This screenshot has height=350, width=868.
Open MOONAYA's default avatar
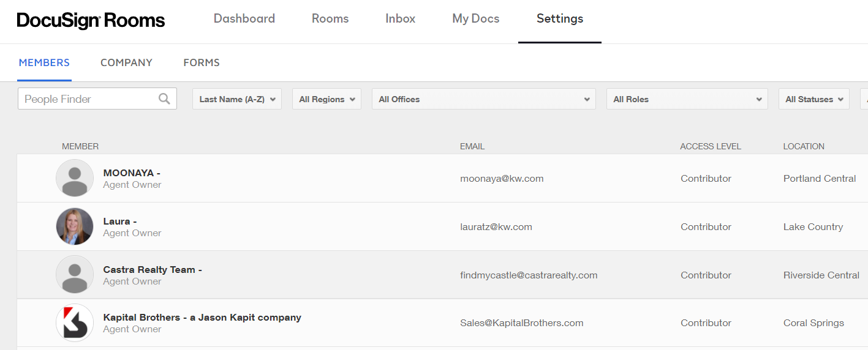coord(75,178)
